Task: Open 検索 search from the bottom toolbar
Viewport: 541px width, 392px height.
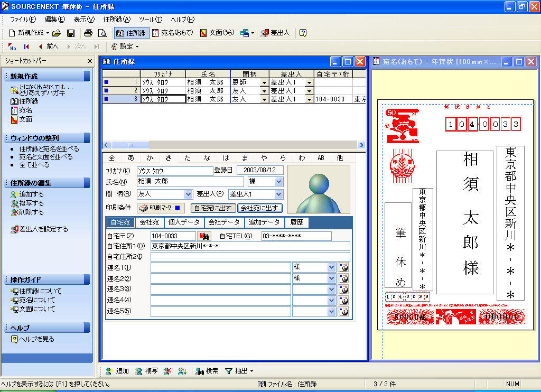Action: point(207,371)
